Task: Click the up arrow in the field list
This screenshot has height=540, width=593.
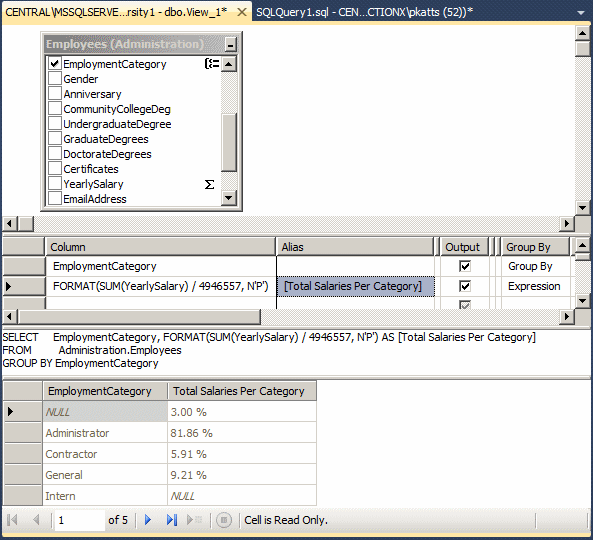Action: (228, 64)
